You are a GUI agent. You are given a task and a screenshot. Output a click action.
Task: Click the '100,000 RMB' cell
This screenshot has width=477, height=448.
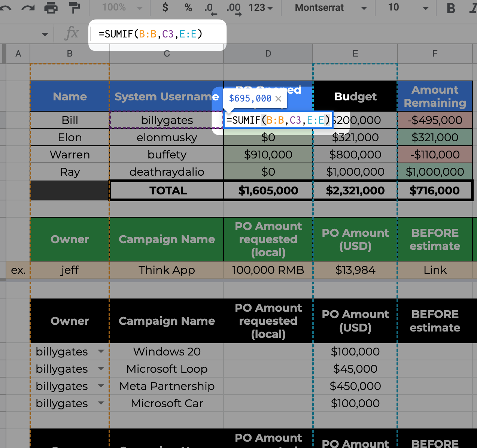tap(268, 270)
